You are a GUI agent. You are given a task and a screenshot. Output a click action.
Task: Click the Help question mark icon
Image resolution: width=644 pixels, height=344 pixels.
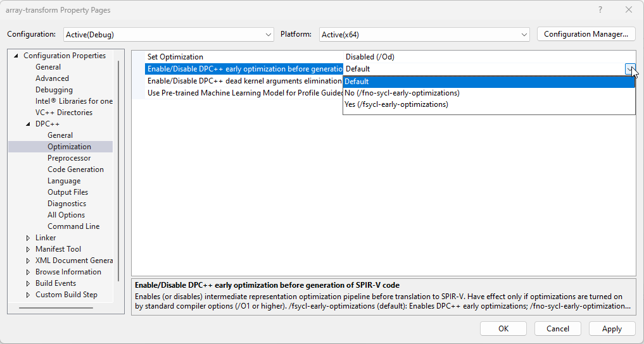click(600, 10)
